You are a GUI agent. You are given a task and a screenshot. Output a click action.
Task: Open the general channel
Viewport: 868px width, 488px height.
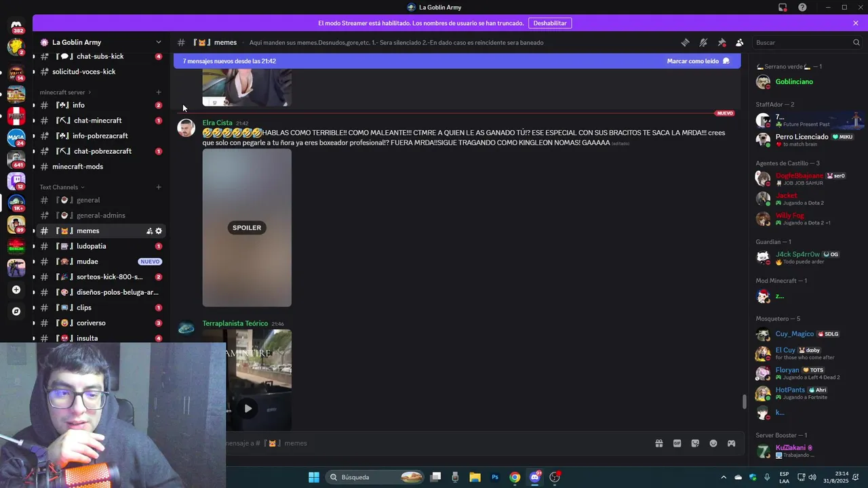[101, 200]
